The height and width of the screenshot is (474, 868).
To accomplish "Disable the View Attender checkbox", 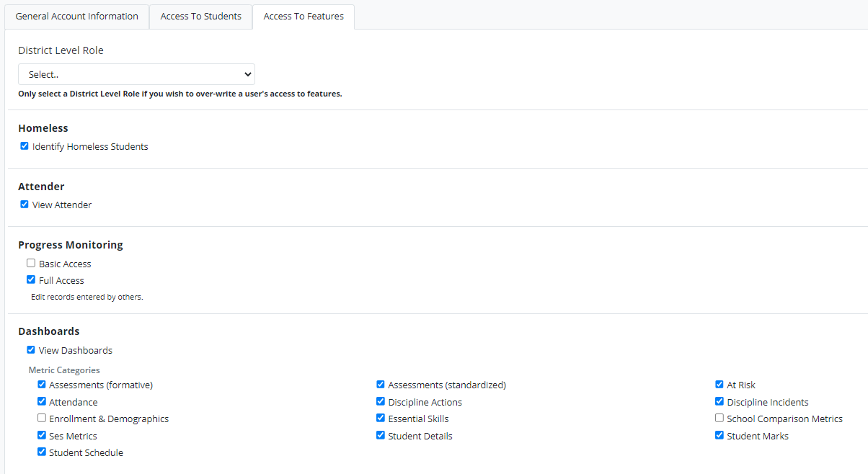I will (25, 205).
